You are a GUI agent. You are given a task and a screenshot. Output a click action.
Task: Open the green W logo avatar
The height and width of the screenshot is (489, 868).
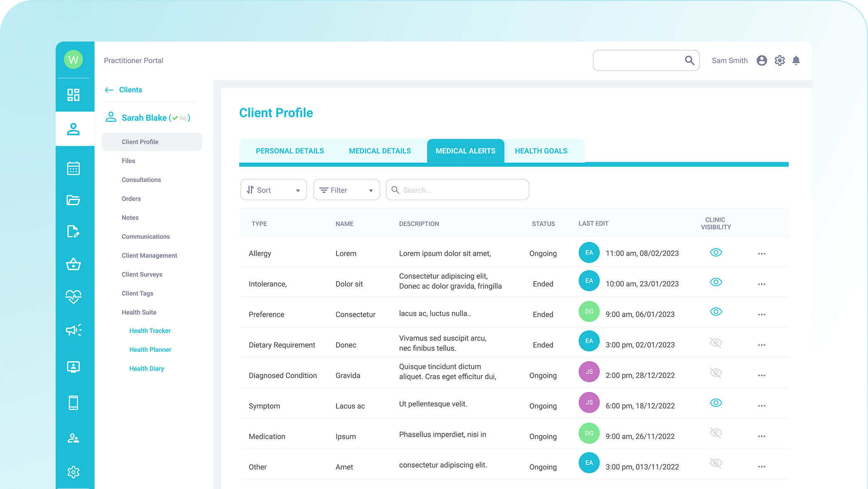tap(73, 60)
